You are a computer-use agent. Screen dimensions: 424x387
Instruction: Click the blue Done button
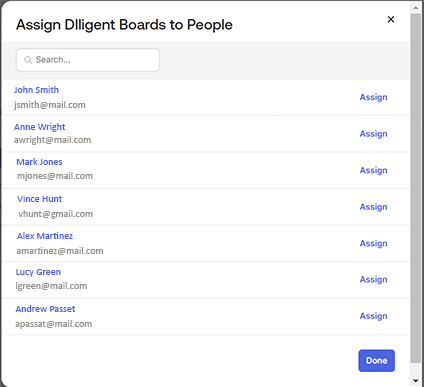[377, 361]
